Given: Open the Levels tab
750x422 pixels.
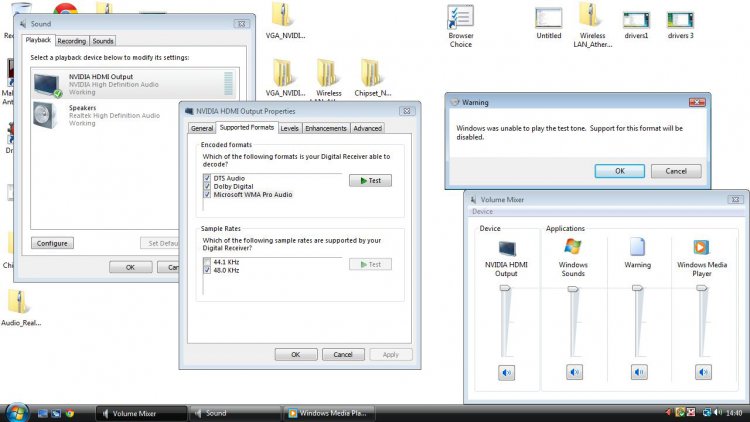Looking at the screenshot, I should (x=289, y=128).
